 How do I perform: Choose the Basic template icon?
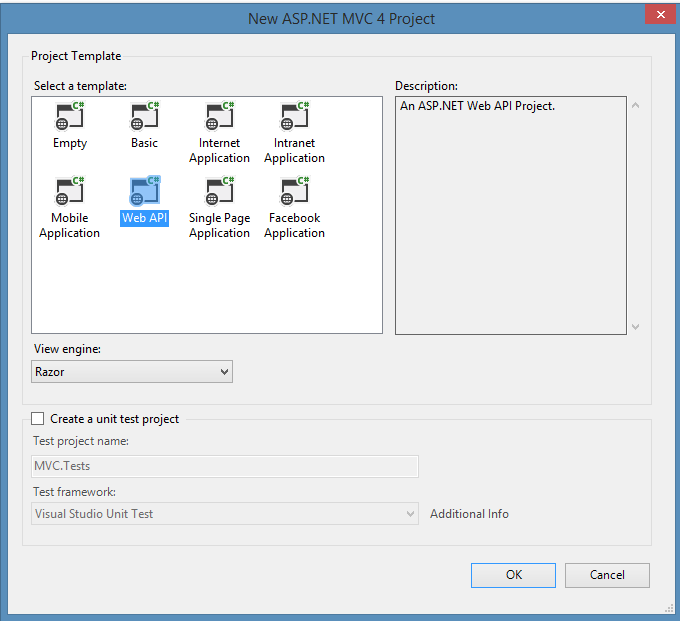(x=144, y=117)
